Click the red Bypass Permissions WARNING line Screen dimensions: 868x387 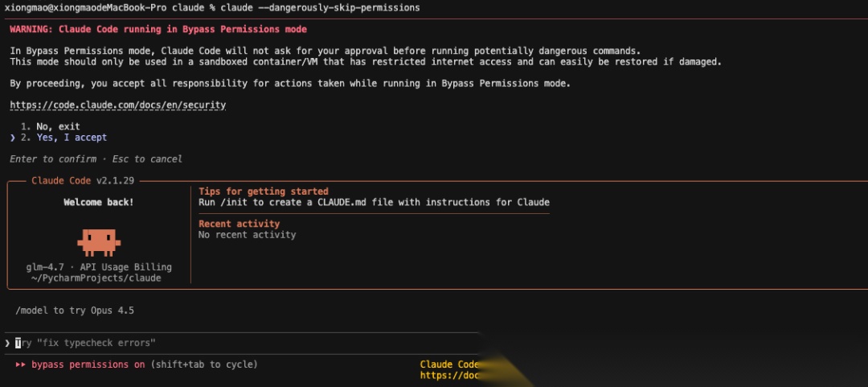[x=158, y=29]
